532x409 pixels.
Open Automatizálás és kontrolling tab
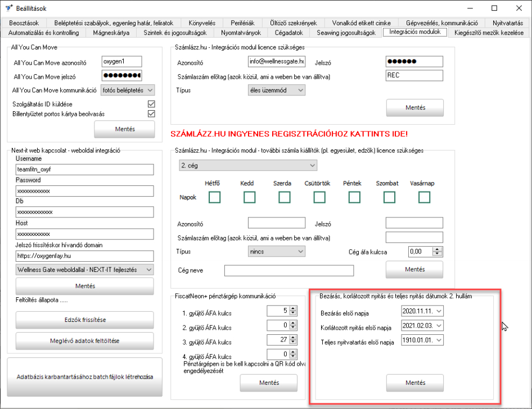[x=43, y=33]
